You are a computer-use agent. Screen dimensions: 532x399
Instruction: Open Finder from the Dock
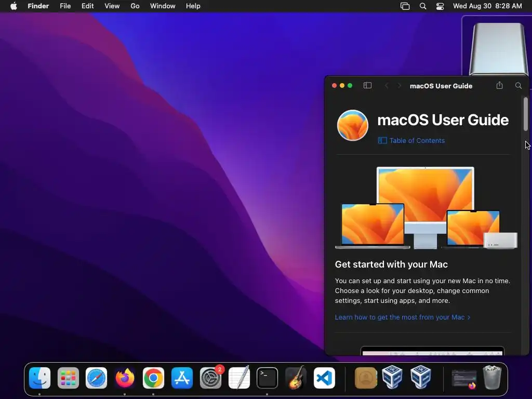coord(39,378)
